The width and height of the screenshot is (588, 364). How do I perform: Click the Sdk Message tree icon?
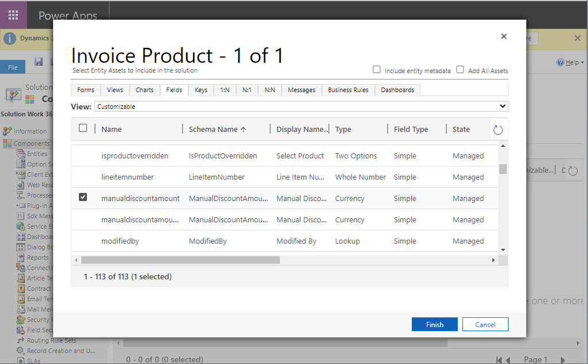click(x=21, y=216)
